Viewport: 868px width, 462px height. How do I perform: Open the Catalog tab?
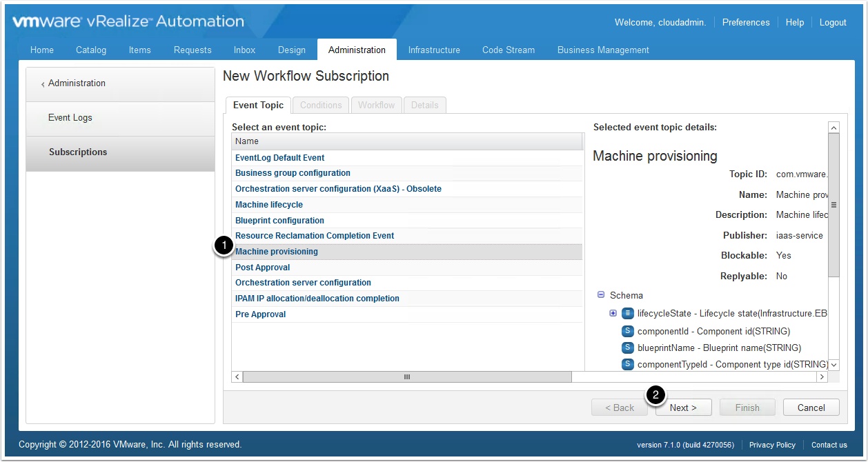pos(91,50)
